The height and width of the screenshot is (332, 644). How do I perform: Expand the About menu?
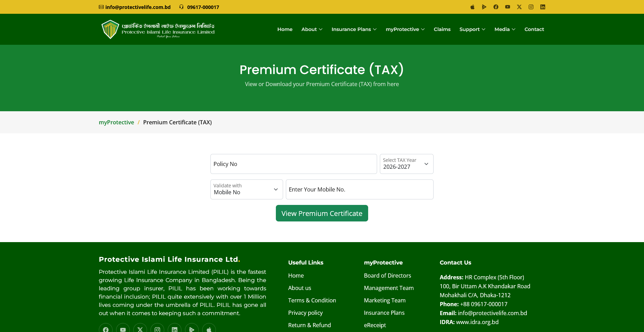[x=312, y=29]
